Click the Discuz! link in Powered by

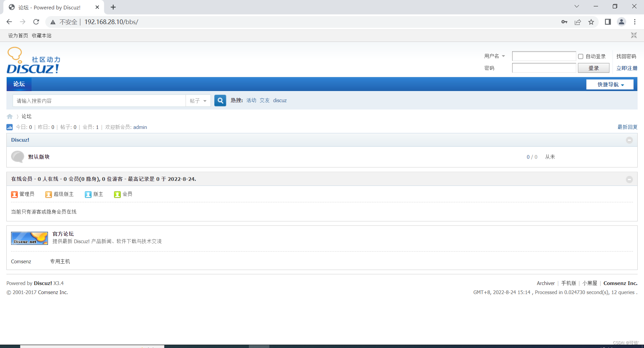pos(43,283)
